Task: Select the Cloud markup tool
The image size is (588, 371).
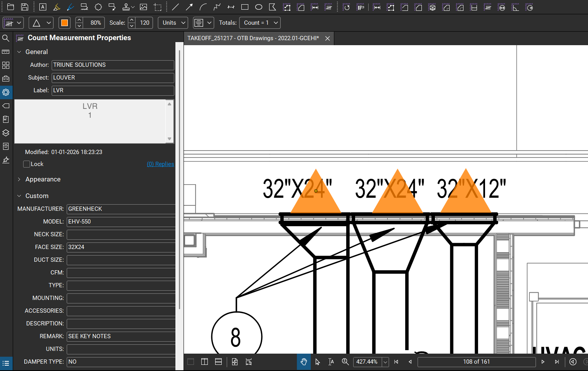Action: 98,7
